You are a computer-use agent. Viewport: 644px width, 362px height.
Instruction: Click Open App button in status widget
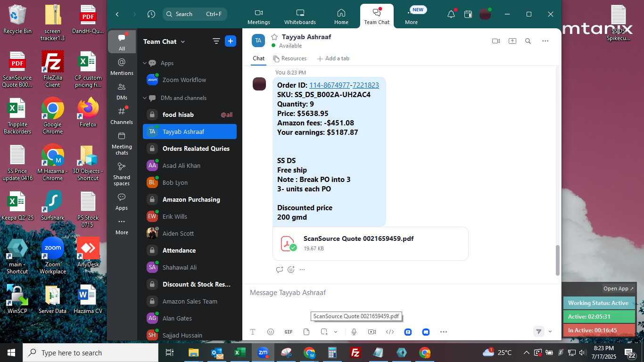click(619, 288)
